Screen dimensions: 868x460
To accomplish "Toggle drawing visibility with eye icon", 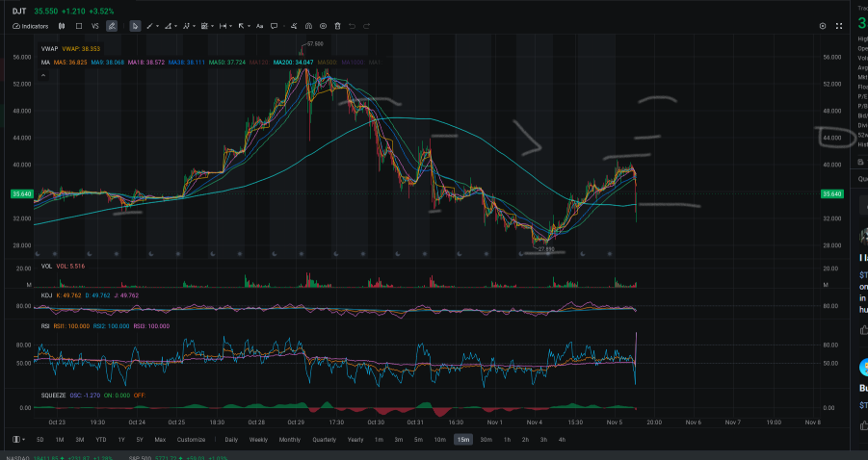I will (324, 26).
